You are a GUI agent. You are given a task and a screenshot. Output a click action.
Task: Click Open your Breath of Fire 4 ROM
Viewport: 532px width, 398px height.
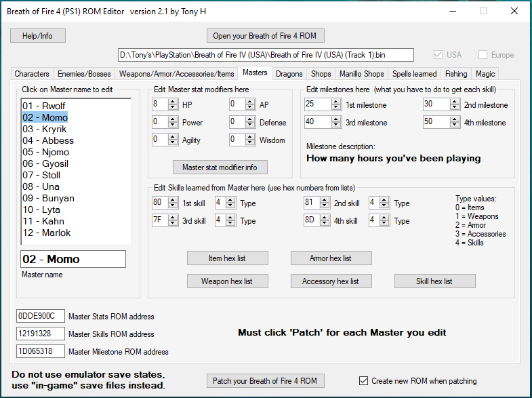[x=265, y=36]
